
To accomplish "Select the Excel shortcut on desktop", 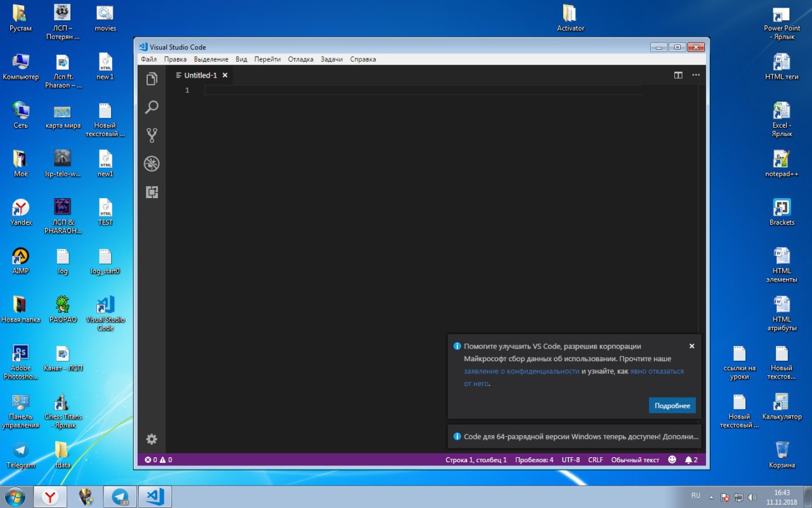I will coord(782,119).
